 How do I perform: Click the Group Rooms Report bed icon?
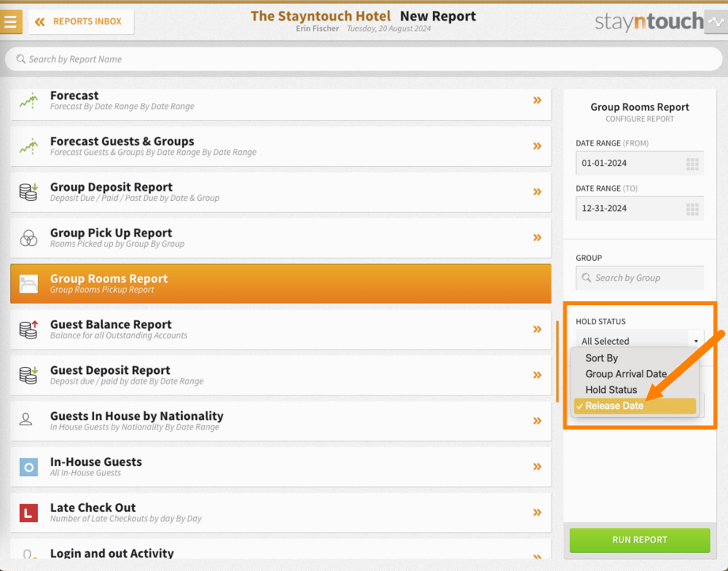coord(28,284)
